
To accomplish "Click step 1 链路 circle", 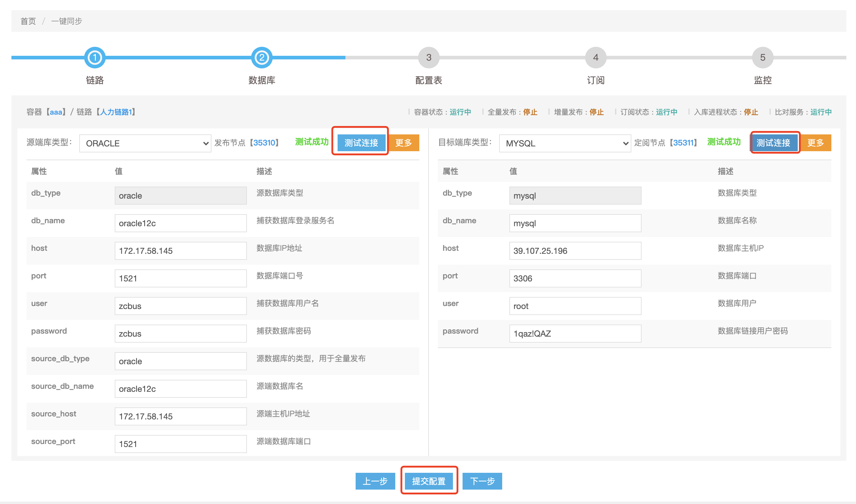I will [x=95, y=57].
